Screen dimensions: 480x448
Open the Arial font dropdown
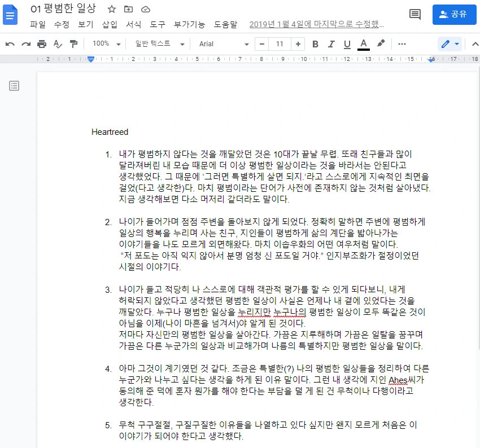[224, 44]
